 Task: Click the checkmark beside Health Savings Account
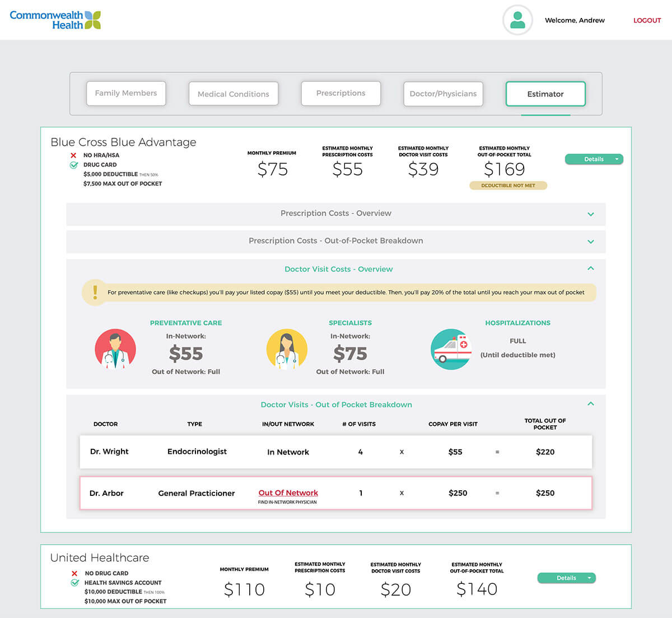74,583
